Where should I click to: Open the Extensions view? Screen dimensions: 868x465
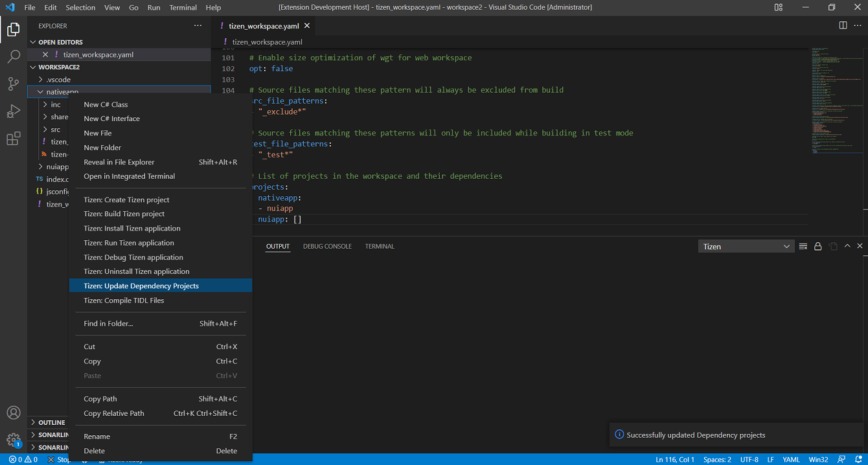(14, 139)
